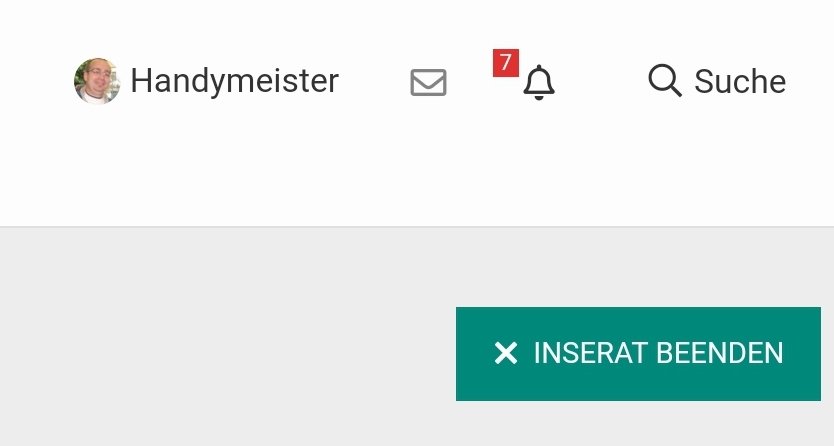
Task: Click the gray envelope in the header
Action: pyautogui.click(x=428, y=82)
